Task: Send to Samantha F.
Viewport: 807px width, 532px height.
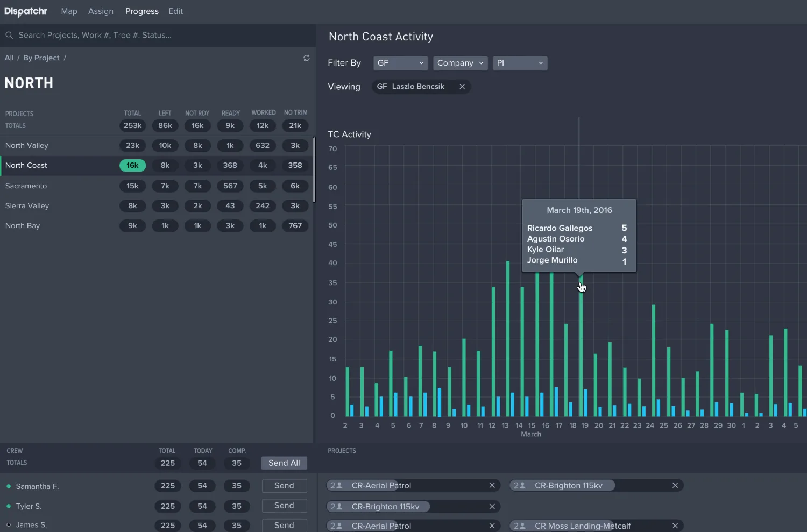Action: 284,486
